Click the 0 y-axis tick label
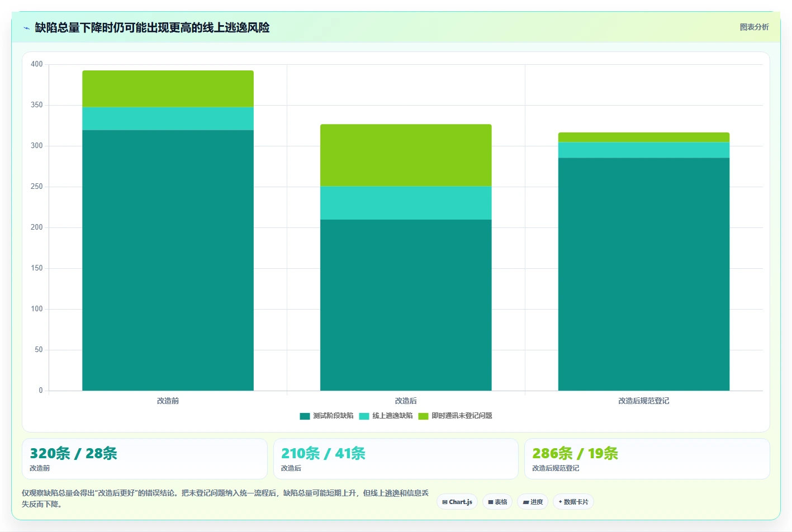Screen dimensions: 792x532 41,391
